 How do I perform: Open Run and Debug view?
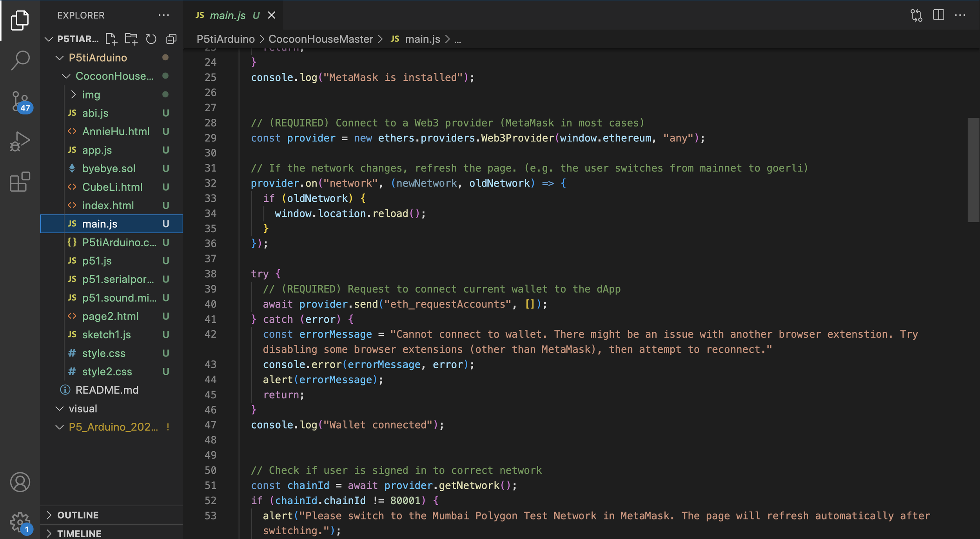(x=20, y=141)
